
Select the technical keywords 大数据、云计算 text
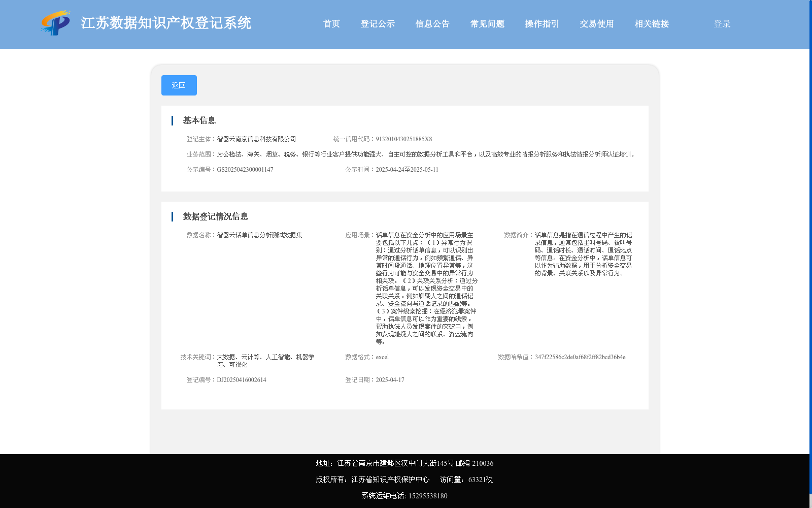pyautogui.click(x=265, y=361)
